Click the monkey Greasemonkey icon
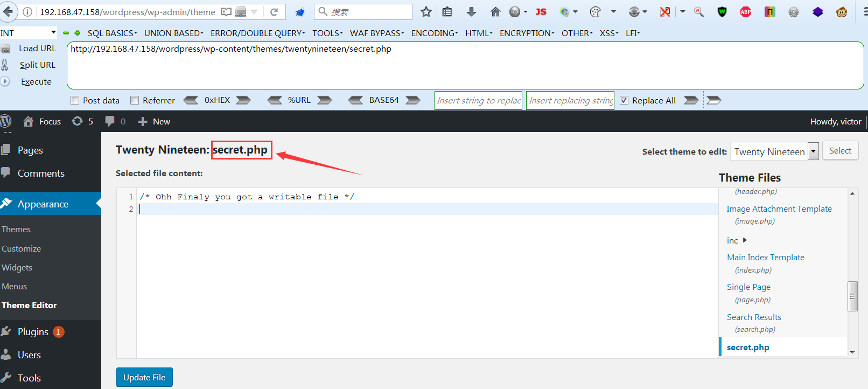The height and width of the screenshot is (389, 868). coord(842,12)
